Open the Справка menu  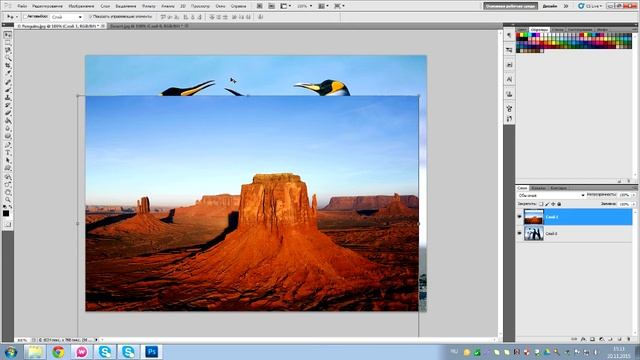(238, 6)
